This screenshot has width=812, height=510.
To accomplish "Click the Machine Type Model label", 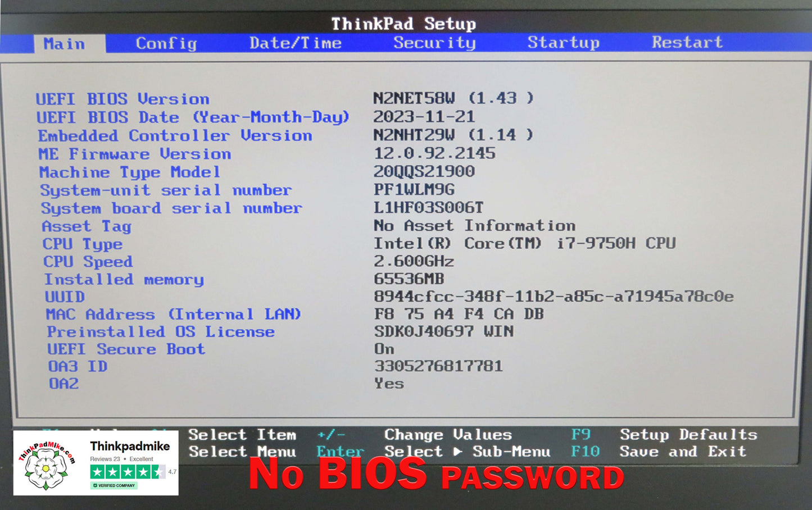I will [130, 172].
